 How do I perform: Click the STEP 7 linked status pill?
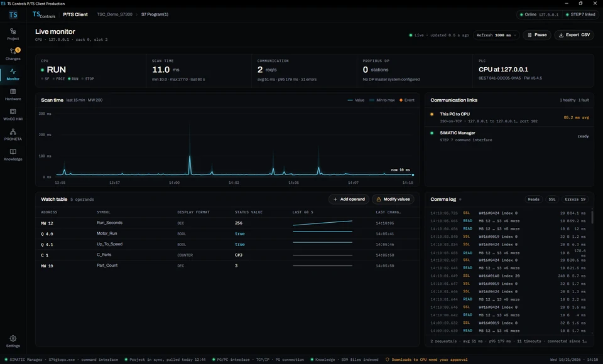pyautogui.click(x=580, y=14)
